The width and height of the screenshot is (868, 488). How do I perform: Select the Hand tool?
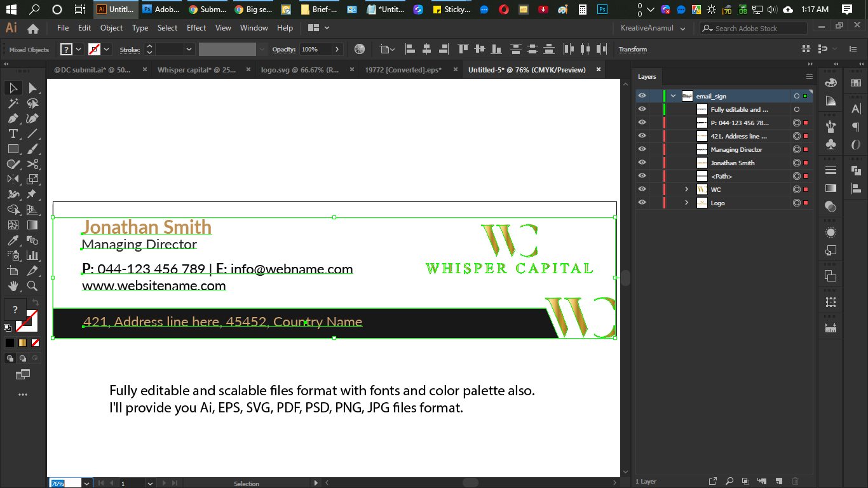(13, 286)
